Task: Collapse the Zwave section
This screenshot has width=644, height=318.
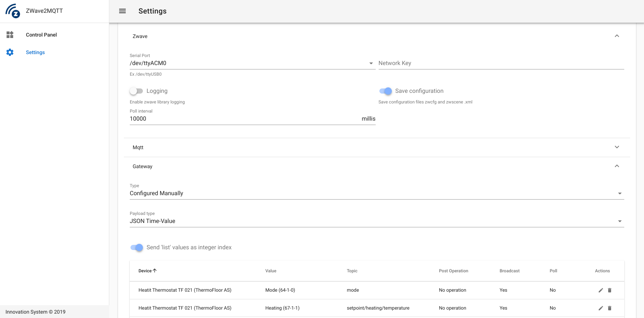Action: click(617, 36)
